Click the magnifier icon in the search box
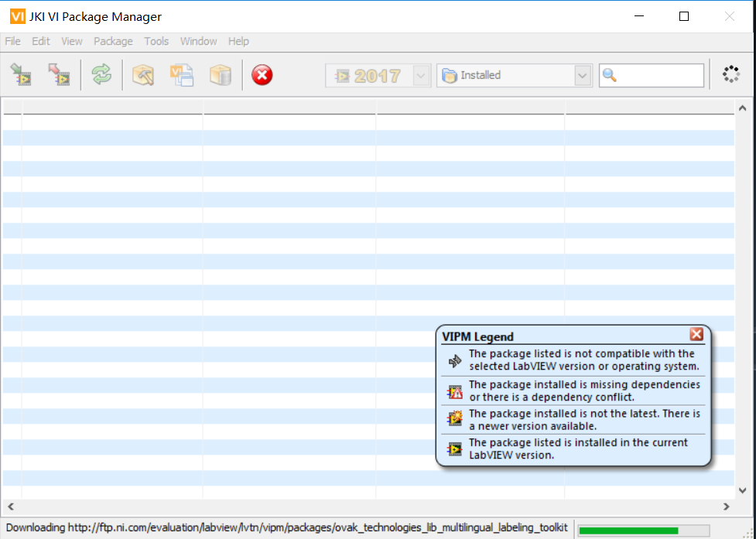 tap(610, 75)
